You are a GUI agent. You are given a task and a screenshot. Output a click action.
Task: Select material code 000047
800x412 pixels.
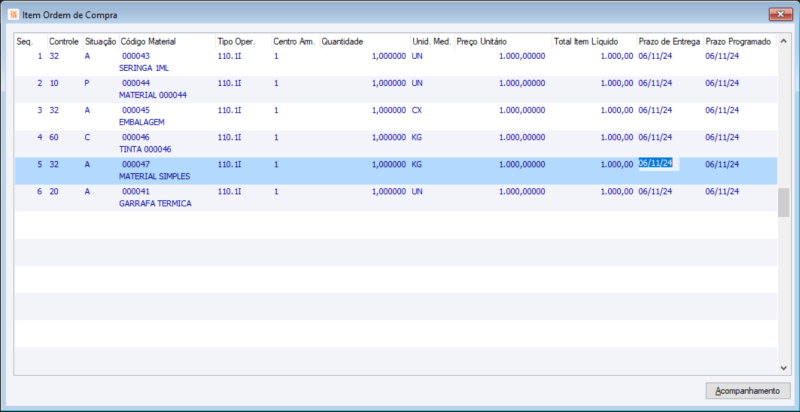(x=136, y=164)
